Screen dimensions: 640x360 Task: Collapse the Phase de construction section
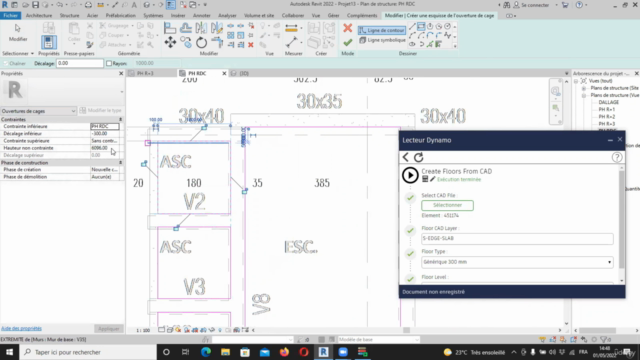point(120,162)
